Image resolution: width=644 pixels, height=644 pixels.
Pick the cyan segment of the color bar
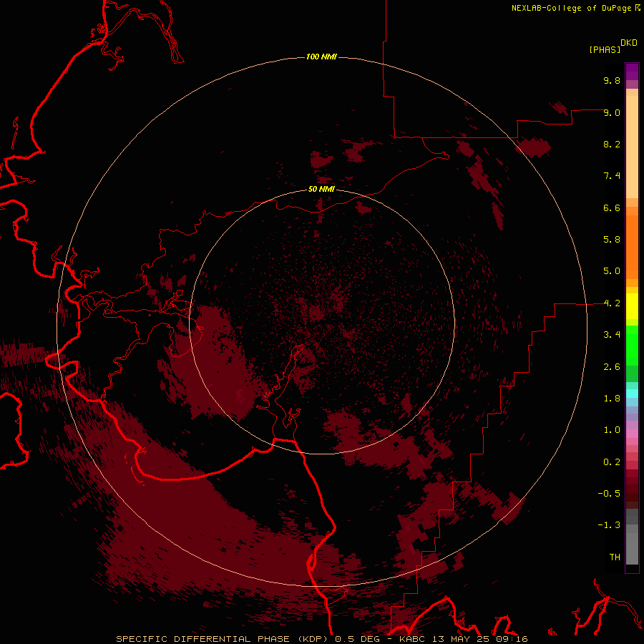pyautogui.click(x=632, y=393)
